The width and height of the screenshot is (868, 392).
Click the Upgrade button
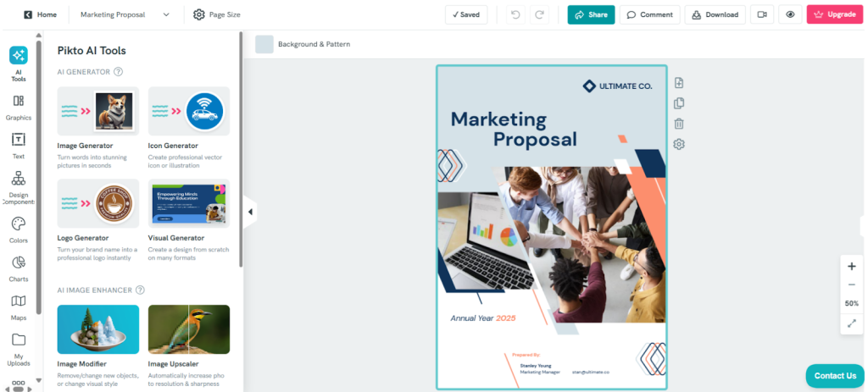tap(834, 15)
